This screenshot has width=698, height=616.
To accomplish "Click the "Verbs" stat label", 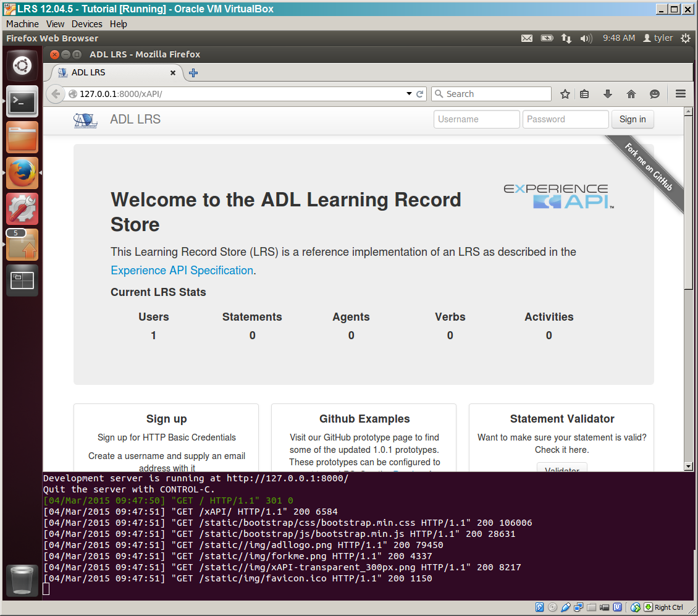I will [x=450, y=317].
